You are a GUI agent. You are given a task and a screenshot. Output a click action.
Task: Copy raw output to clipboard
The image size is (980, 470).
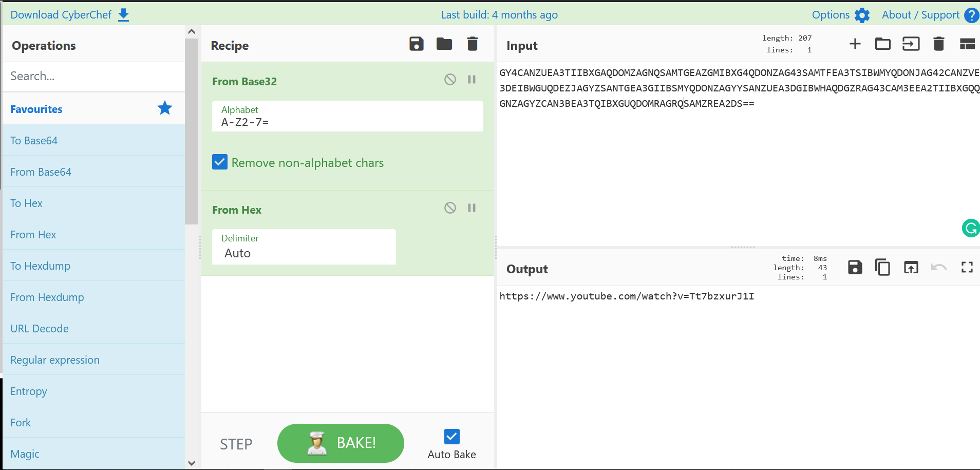883,267
